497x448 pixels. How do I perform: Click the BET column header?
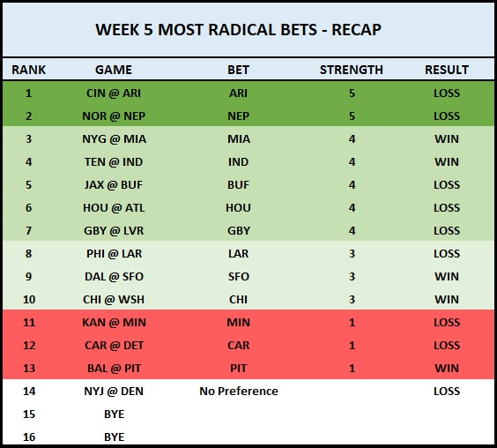(238, 70)
